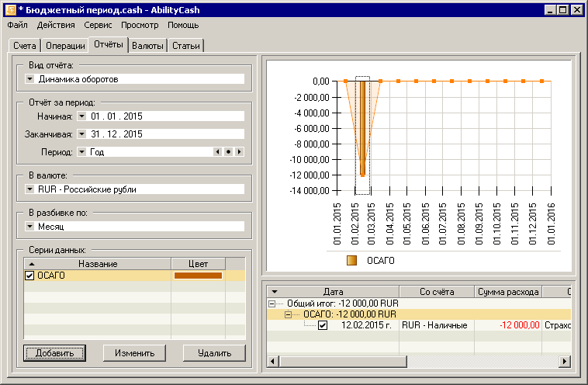Open the currency dropdown RUR - Российские рубли
Viewport: 588px width, 385px height.
point(29,189)
